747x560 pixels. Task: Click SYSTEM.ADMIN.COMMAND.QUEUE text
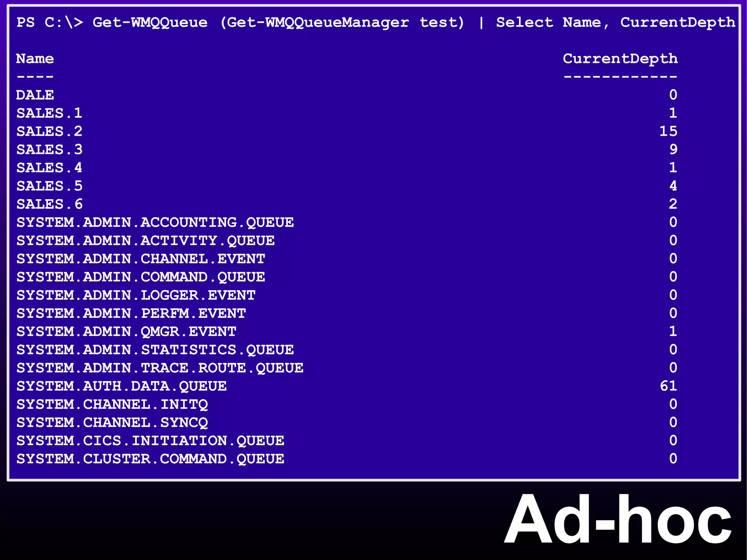click(140, 277)
